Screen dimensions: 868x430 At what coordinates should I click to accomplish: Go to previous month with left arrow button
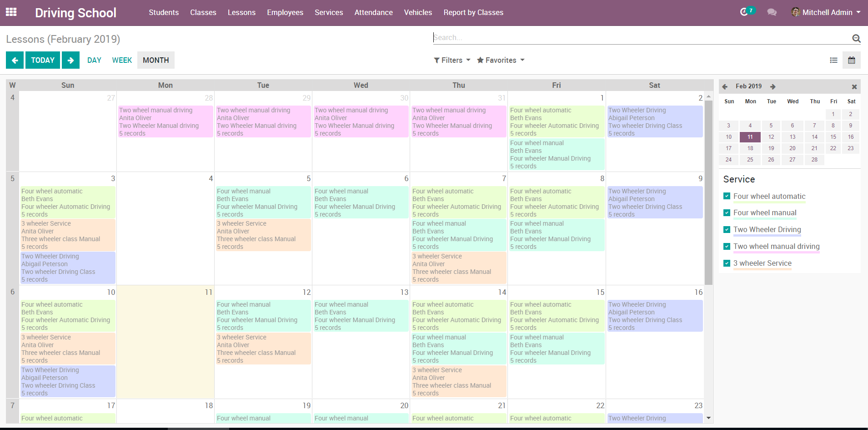[15, 60]
